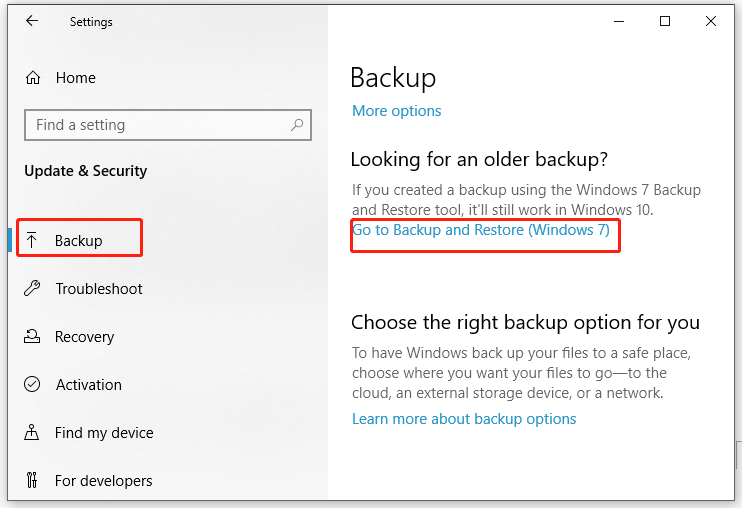Select the Backup sidebar item

tap(79, 240)
